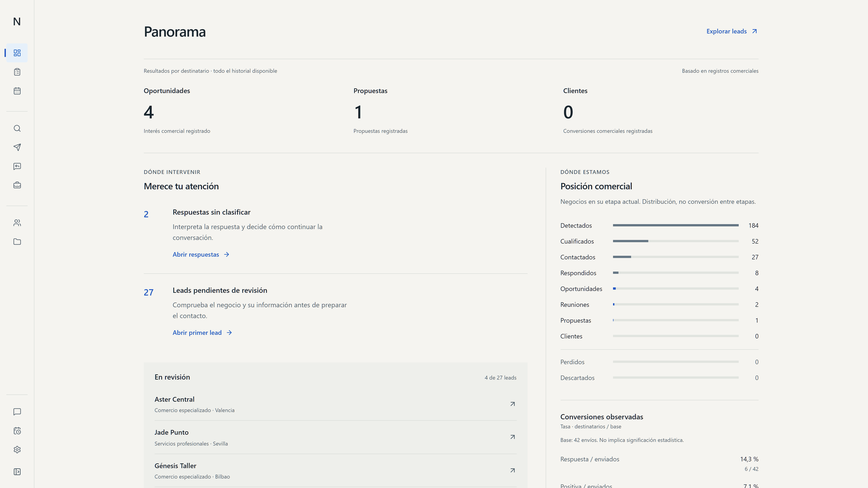Click the arrow after Abrir respuestas
The image size is (868, 488).
[x=226, y=254]
